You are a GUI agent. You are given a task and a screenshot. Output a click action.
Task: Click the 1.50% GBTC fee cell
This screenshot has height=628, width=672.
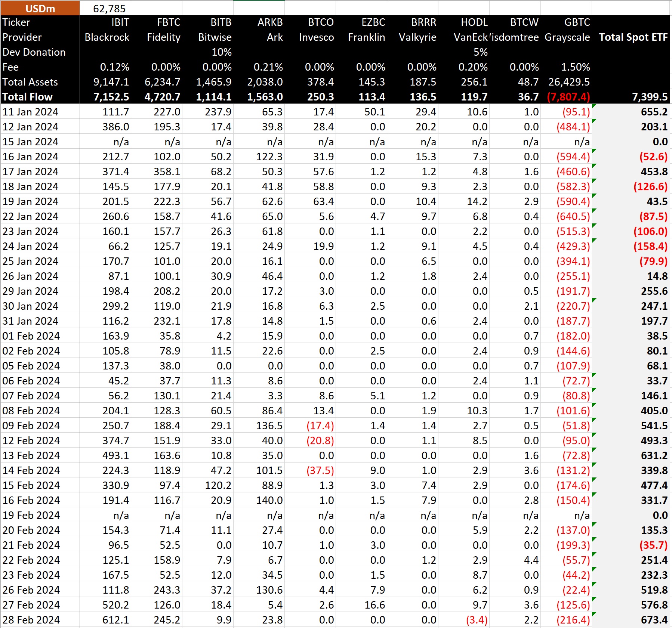[x=576, y=67]
